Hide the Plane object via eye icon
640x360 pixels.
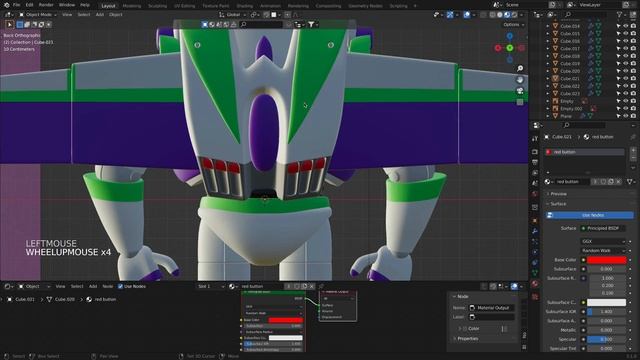pos(625,116)
